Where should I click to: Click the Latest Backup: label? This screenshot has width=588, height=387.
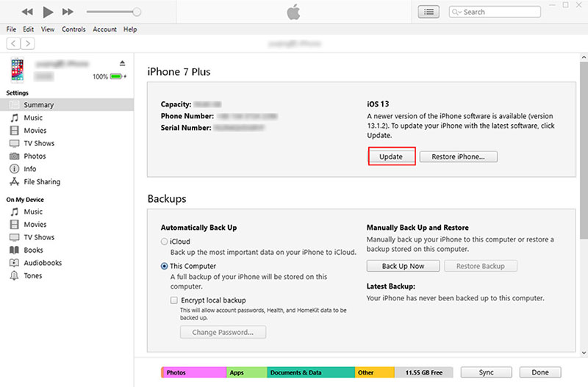[391, 286]
